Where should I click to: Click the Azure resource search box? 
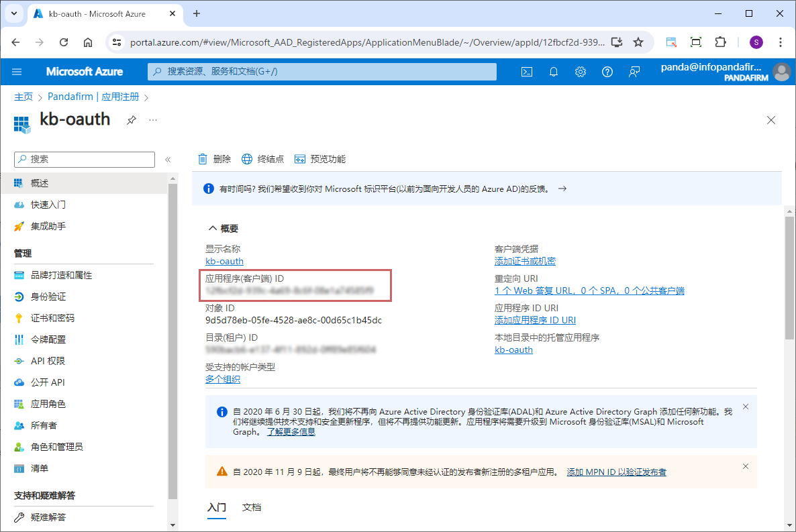[x=322, y=72]
